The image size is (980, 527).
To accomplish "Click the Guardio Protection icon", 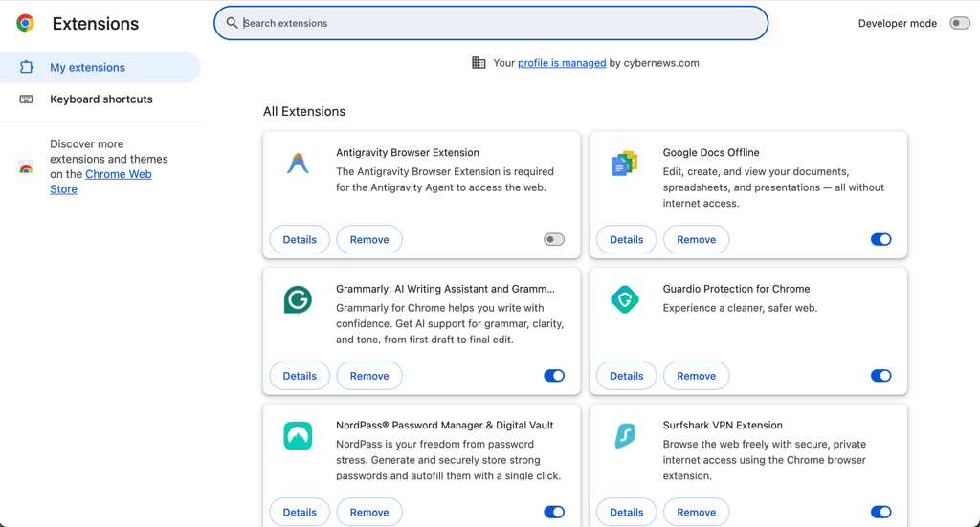I will [624, 299].
